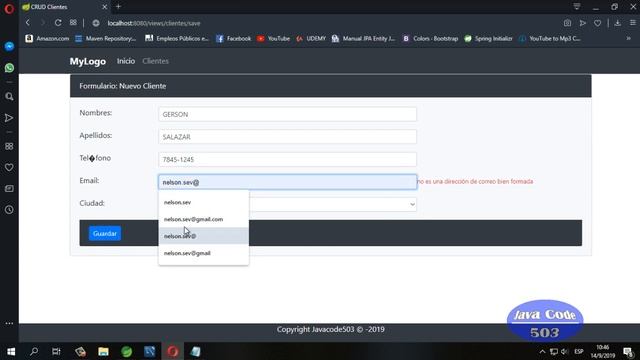Open personal news icon in sidebar
Viewport: 640px width, 360px height.
click(x=9, y=189)
